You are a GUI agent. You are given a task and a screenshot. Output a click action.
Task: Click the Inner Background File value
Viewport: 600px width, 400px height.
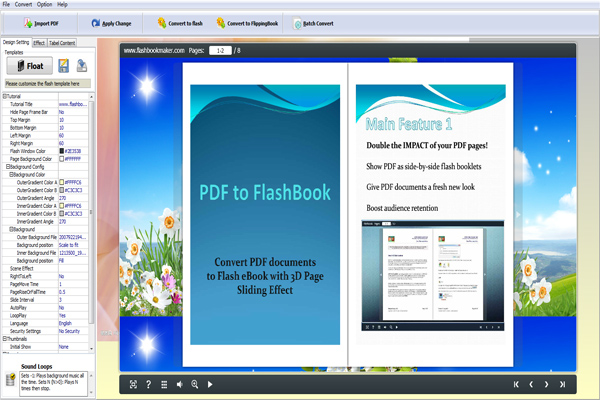(73, 253)
